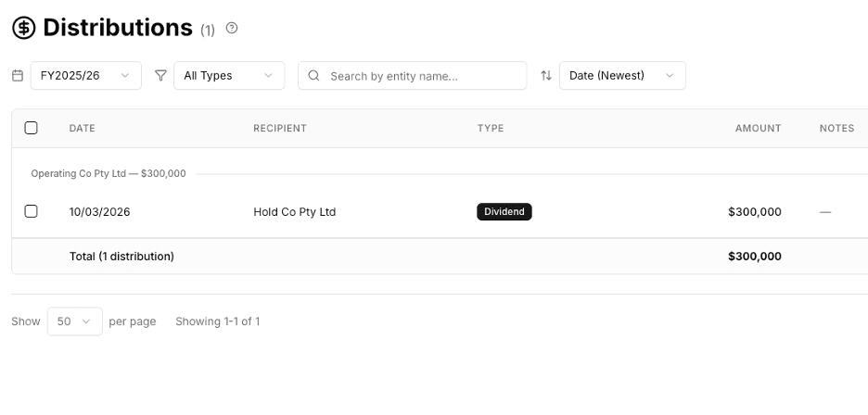This screenshot has width=868, height=415.
Task: Click the filter funnel icon
Action: 160,76
